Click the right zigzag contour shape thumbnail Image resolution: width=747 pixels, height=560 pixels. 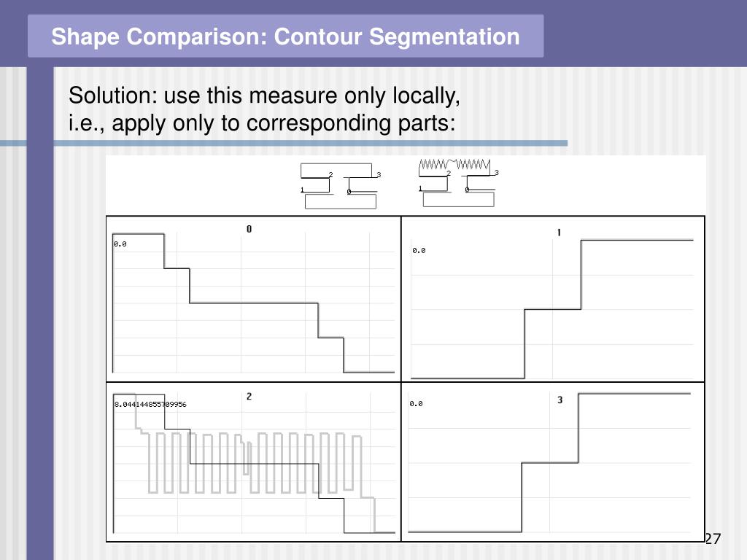pos(458,183)
